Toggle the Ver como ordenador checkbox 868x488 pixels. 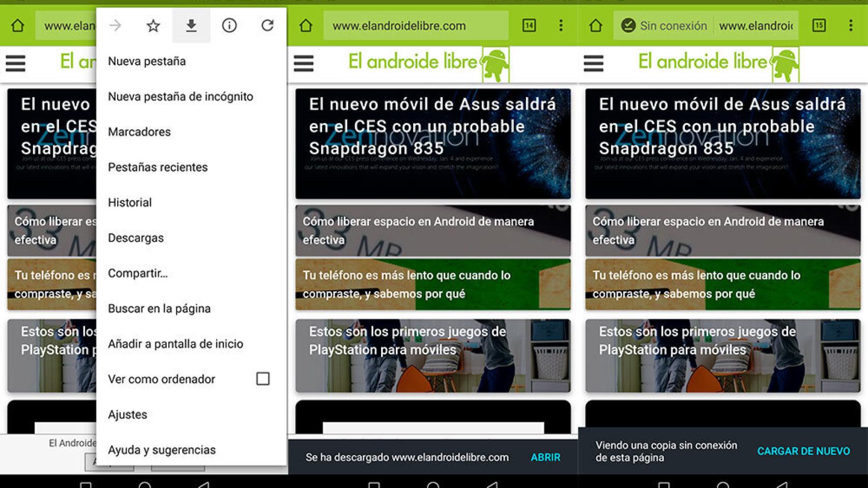[x=263, y=379]
